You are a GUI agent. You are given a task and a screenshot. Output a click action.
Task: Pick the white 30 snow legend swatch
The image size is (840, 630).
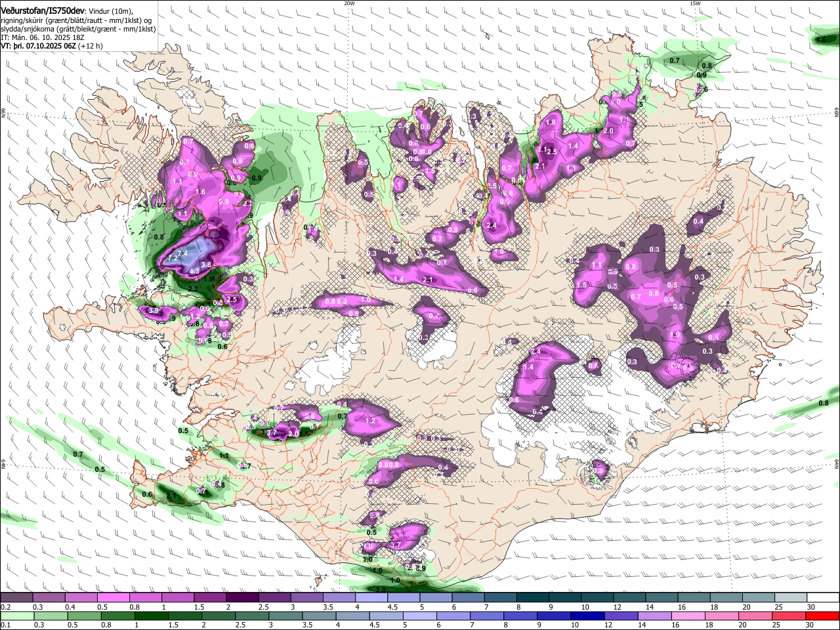(824, 598)
